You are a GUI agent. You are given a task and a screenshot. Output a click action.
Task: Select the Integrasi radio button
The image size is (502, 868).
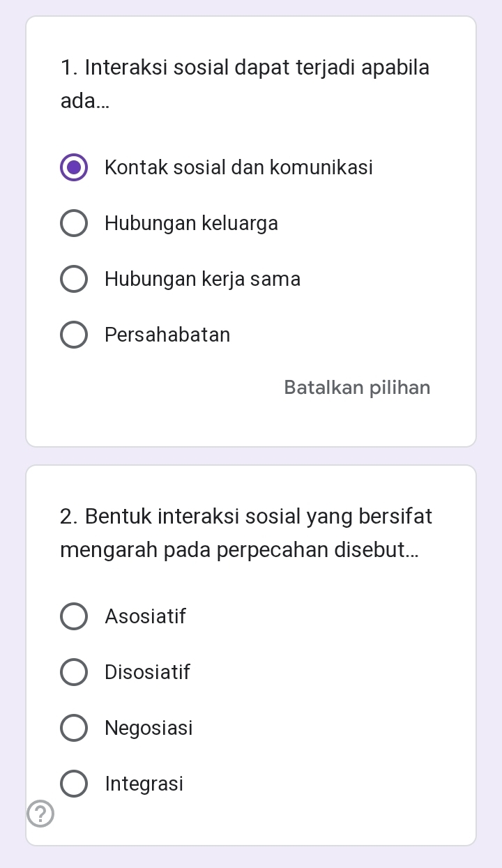pyautogui.click(x=74, y=784)
